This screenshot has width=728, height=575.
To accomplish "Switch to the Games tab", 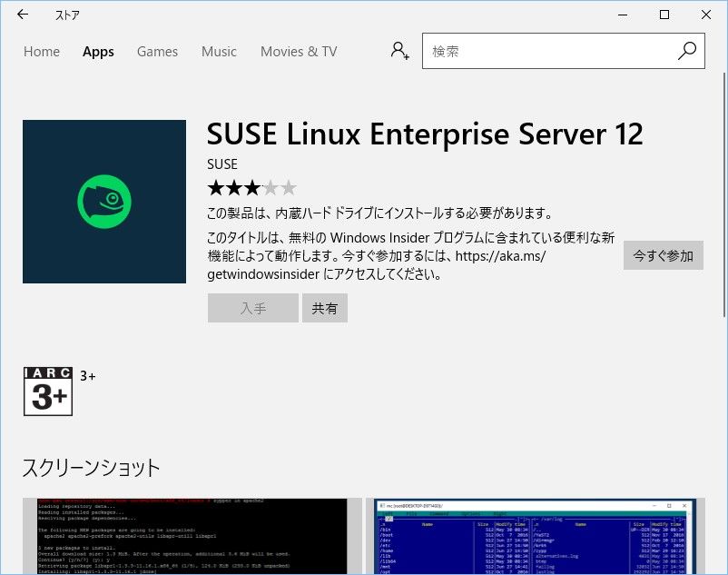I will 157,52.
